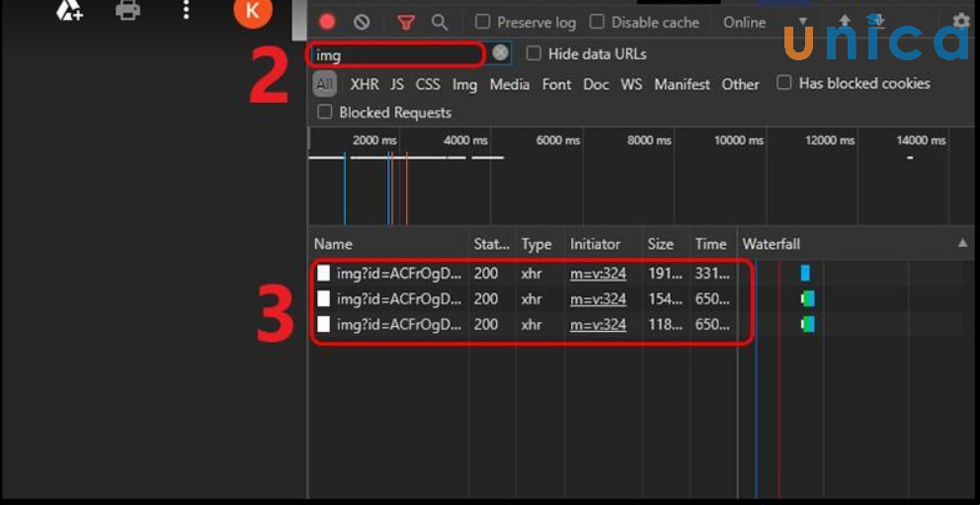Screen dimensions: 980x505
Task: Filter requests by Doc
Action: (x=596, y=84)
